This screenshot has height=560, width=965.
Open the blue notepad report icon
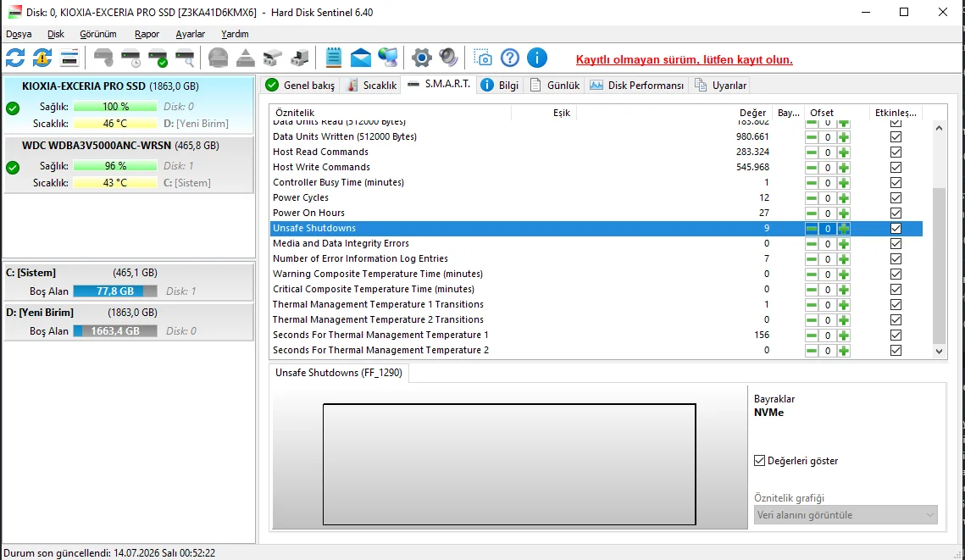(334, 58)
